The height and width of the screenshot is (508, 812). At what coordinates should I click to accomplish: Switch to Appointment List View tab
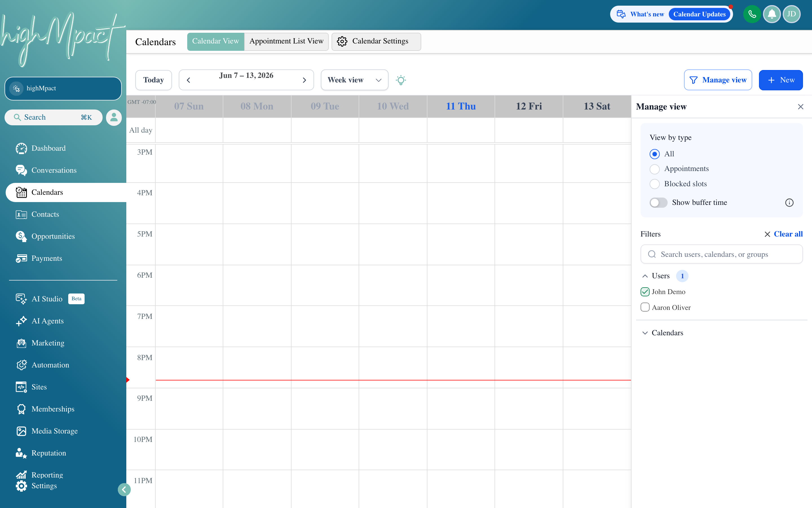pos(286,41)
